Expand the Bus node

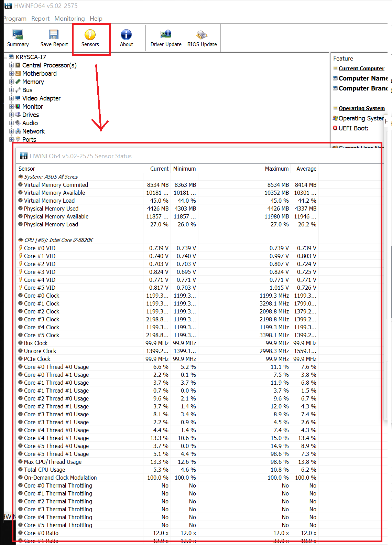coord(12,90)
